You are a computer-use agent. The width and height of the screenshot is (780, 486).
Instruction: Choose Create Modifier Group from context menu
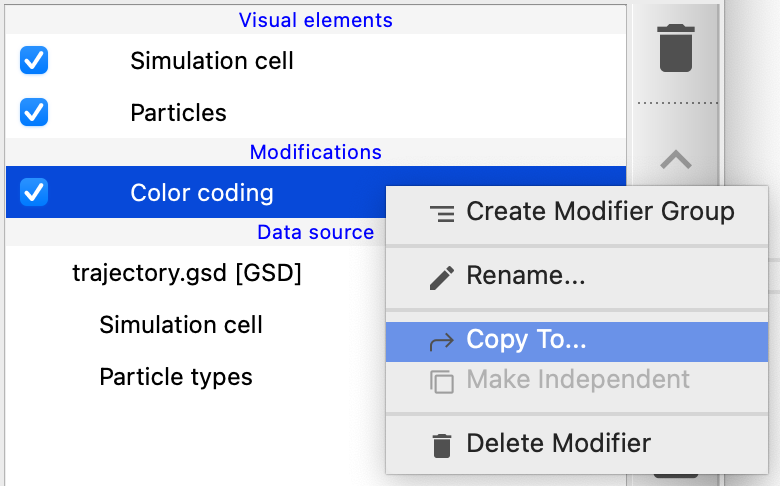tap(600, 212)
